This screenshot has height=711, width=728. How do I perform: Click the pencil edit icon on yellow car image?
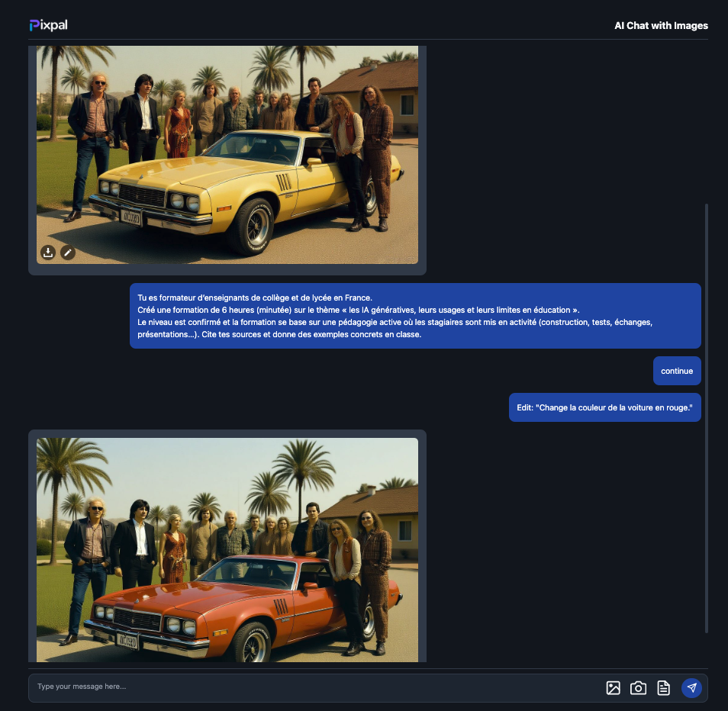[x=68, y=253]
